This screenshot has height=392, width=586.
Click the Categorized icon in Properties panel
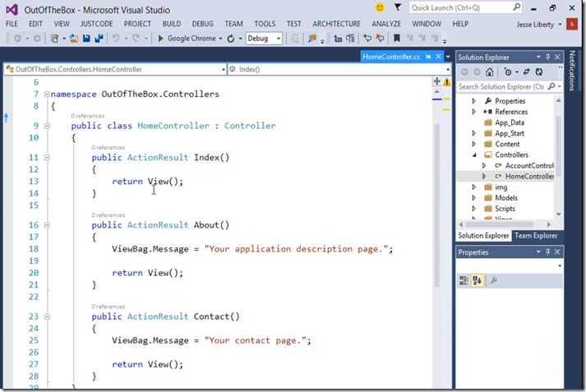click(x=464, y=280)
